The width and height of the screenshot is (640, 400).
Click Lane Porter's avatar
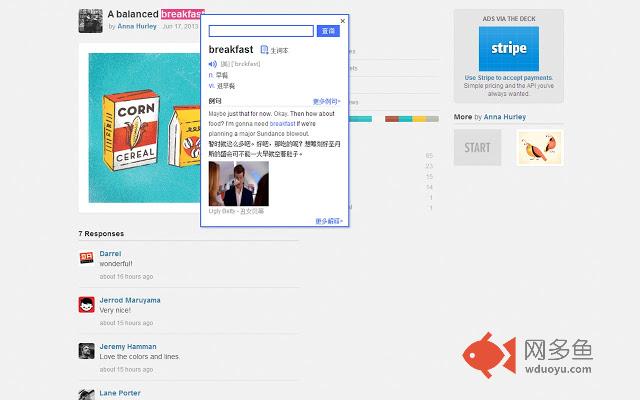87,395
